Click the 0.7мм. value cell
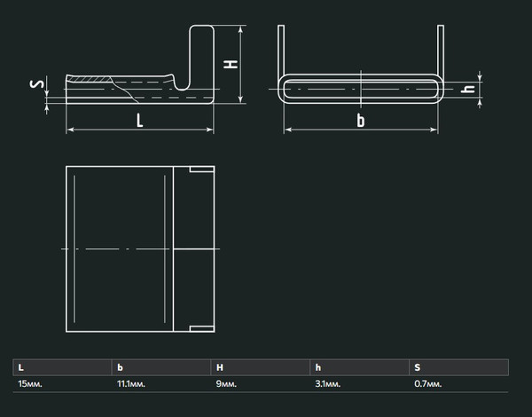 click(x=427, y=382)
